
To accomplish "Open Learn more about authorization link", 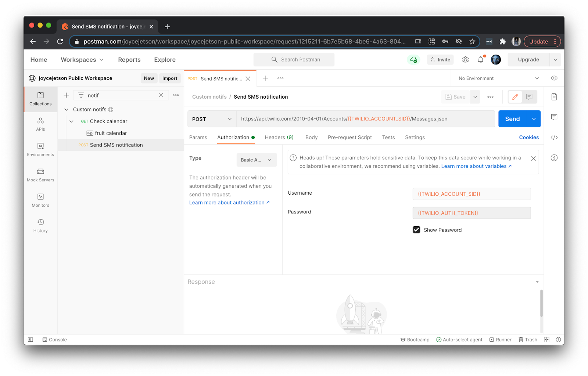I will point(229,202).
